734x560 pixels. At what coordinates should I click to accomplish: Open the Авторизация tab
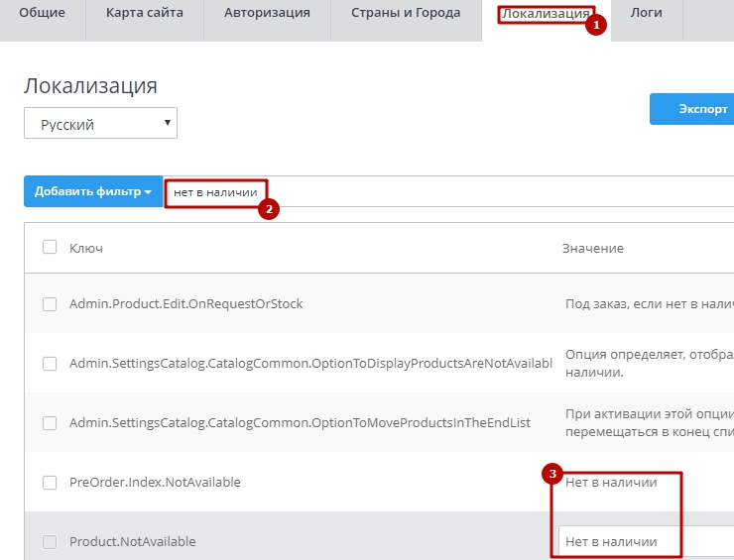point(267,14)
